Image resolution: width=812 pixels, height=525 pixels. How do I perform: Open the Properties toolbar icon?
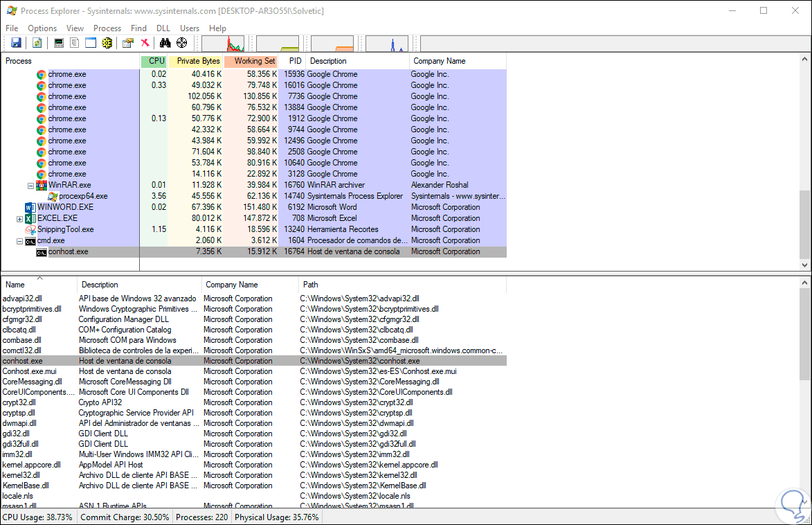[x=128, y=43]
